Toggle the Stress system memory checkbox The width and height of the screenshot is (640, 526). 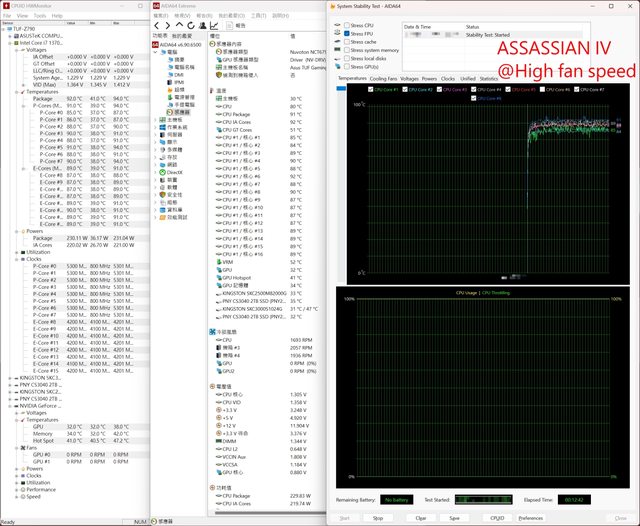pyautogui.click(x=346, y=50)
